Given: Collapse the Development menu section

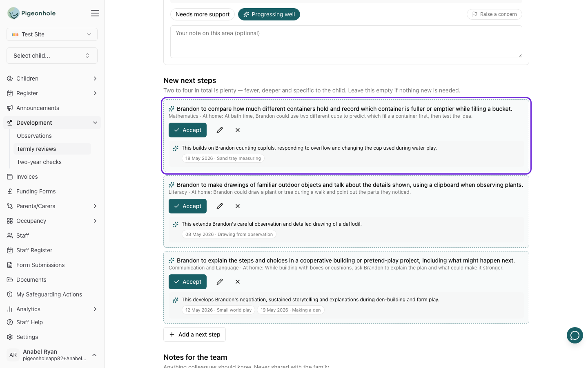Looking at the screenshot, I should (52, 123).
